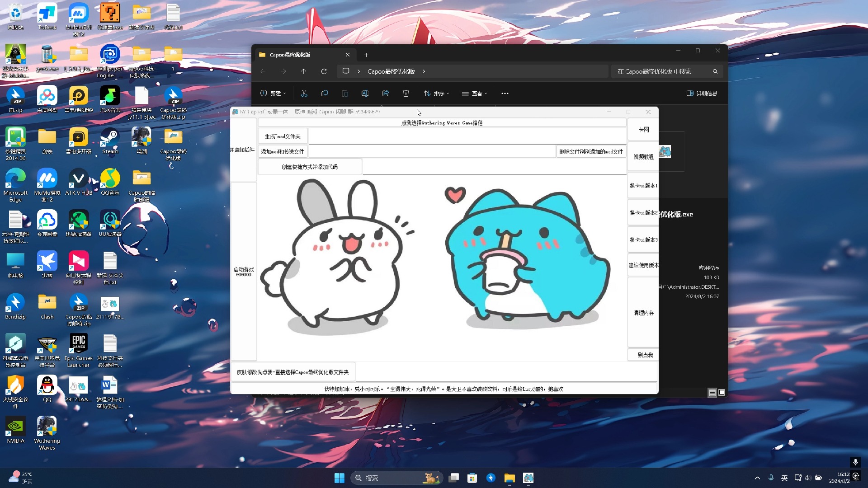Click the 生成~mod文件夹 button
This screenshot has height=488, width=868.
283,136
